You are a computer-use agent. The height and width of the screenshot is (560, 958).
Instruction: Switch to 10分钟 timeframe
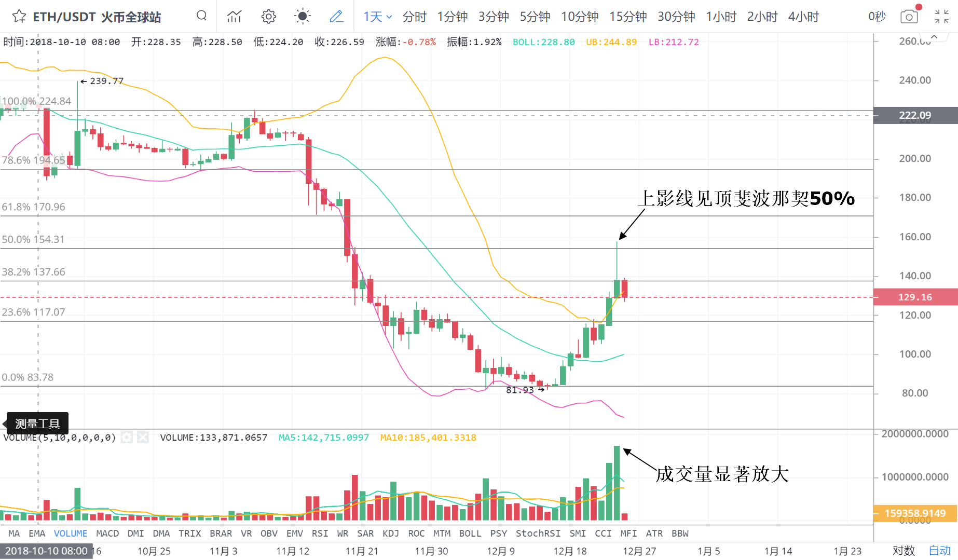coord(580,17)
